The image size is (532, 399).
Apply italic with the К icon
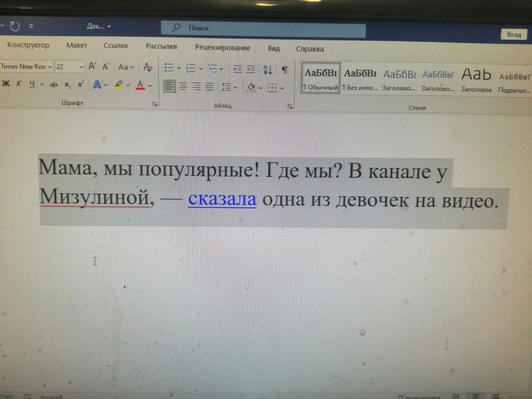click(20, 84)
